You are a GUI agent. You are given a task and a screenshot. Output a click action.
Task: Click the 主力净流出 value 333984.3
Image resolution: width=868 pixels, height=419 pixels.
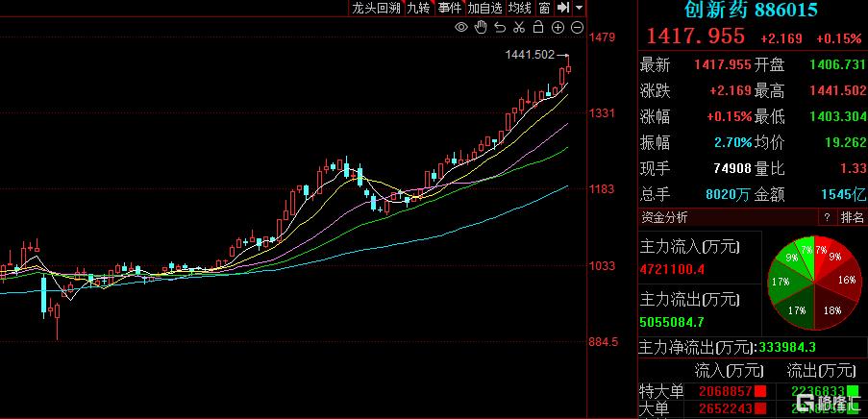pyautogui.click(x=786, y=347)
